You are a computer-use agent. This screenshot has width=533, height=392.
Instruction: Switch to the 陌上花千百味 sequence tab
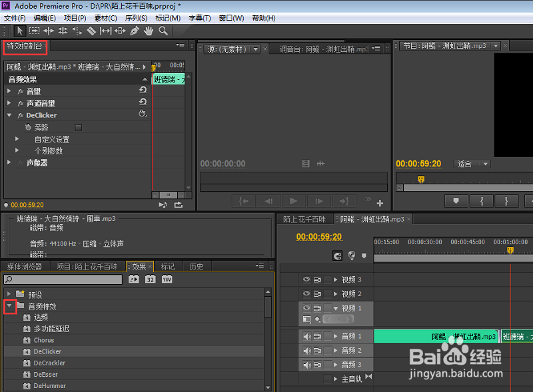coord(304,220)
